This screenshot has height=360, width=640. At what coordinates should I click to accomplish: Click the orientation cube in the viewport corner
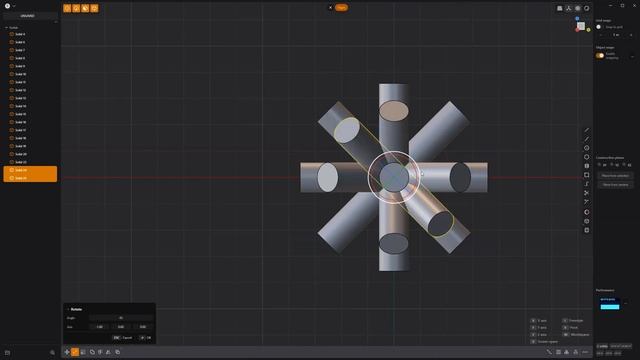pyautogui.click(x=581, y=26)
